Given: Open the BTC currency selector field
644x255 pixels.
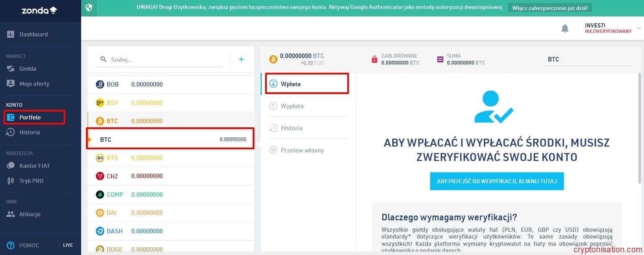Looking at the screenshot, I should click(x=588, y=59).
